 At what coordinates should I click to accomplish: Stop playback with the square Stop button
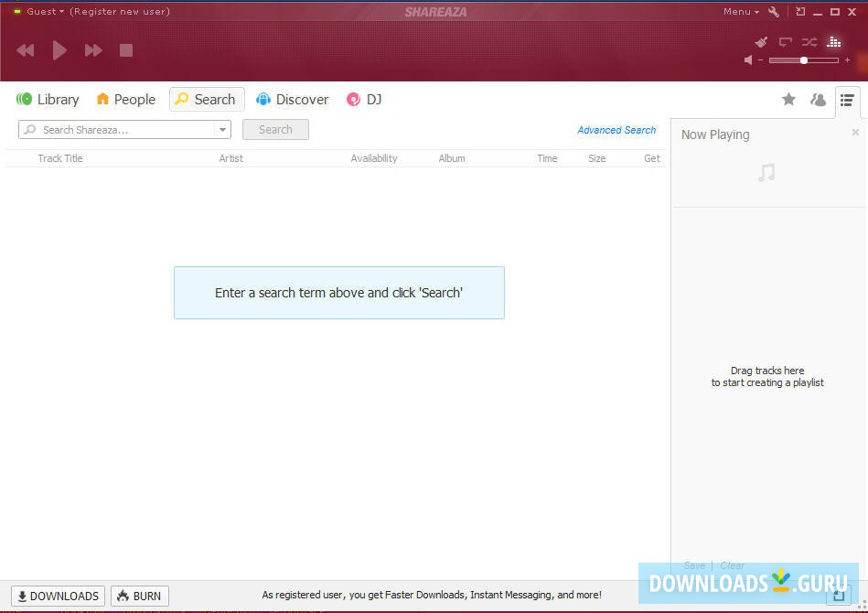tap(126, 50)
